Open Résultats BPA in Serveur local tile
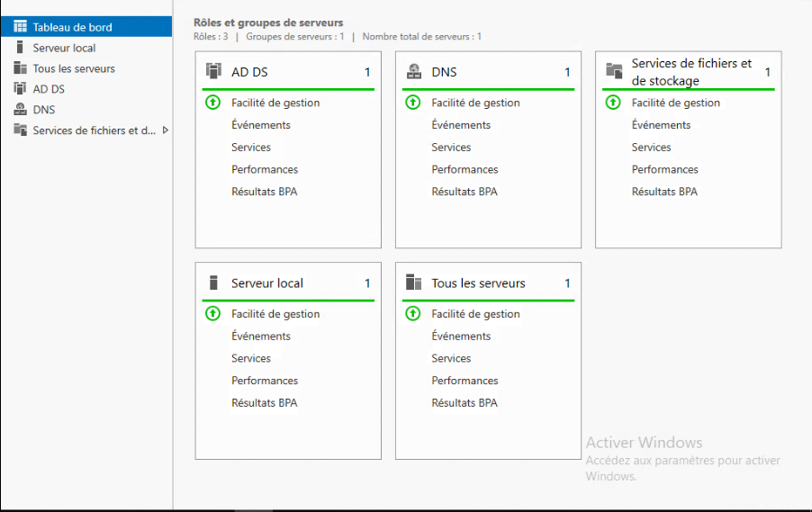 tap(264, 403)
